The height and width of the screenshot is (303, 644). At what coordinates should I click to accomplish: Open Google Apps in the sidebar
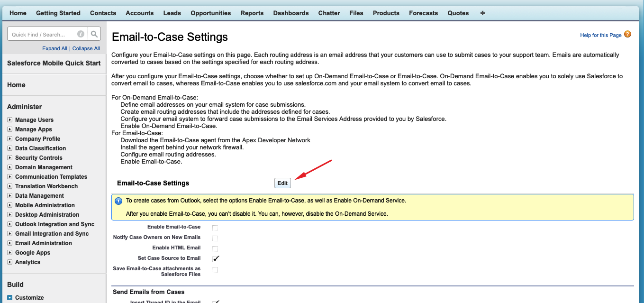pyautogui.click(x=33, y=253)
